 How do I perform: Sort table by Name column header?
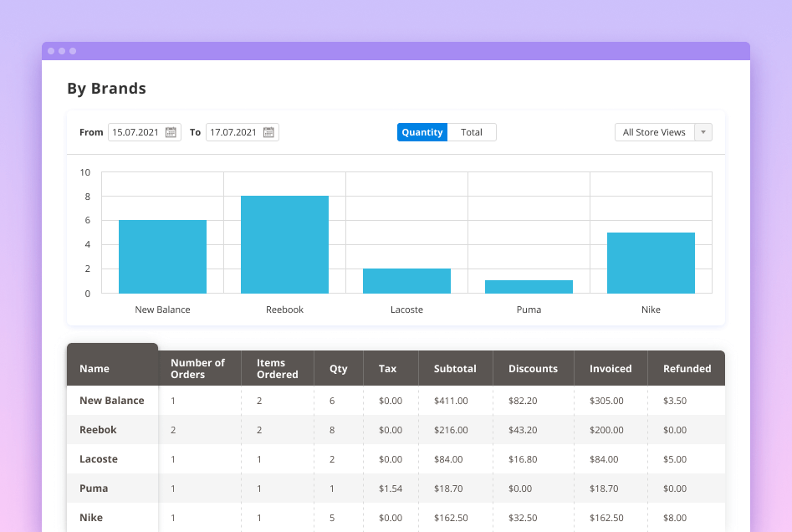point(95,368)
